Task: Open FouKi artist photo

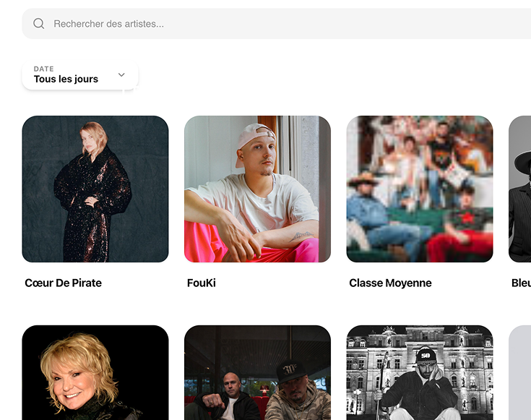Action: (x=257, y=189)
